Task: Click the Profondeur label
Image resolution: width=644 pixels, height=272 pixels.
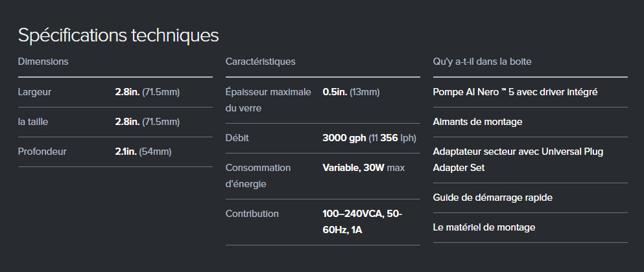Action: [42, 152]
